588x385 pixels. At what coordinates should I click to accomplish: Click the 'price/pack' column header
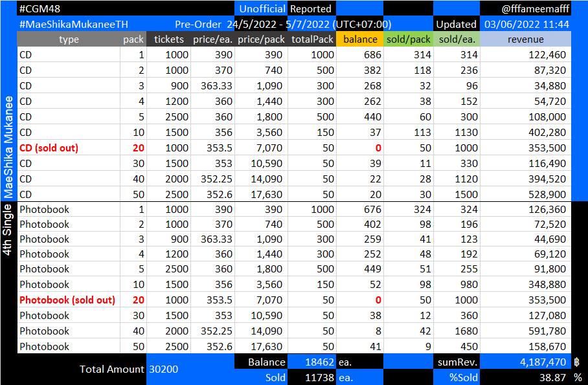coord(261,39)
